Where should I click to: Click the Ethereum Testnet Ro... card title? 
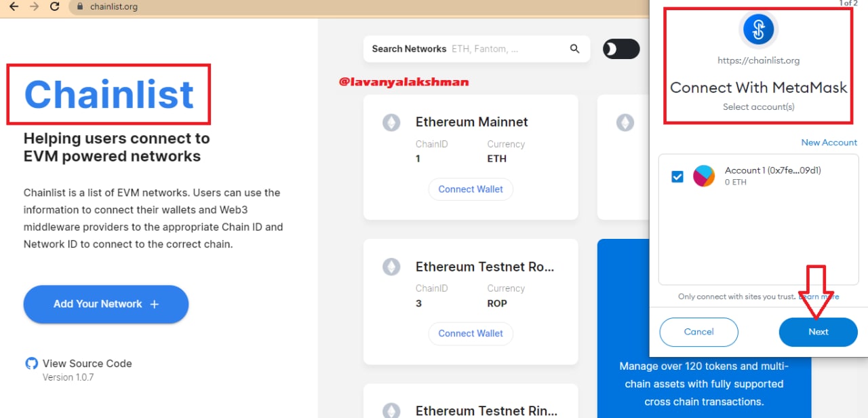coord(485,267)
